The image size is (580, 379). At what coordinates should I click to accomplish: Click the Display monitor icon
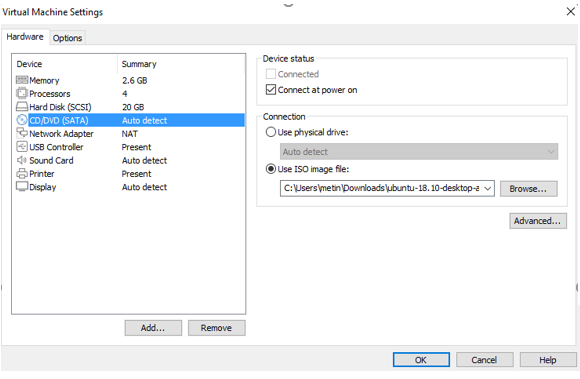tap(22, 186)
